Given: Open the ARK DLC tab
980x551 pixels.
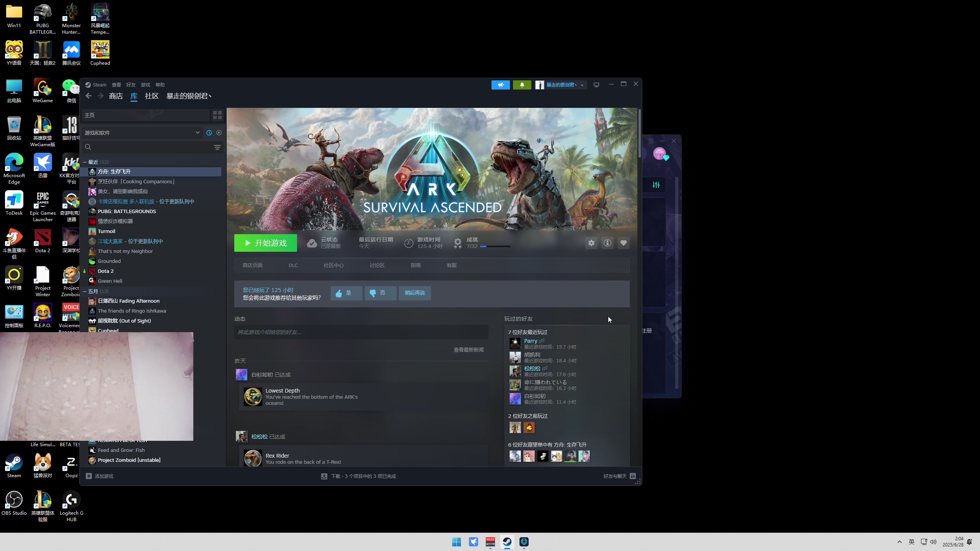Looking at the screenshot, I should pos(293,265).
